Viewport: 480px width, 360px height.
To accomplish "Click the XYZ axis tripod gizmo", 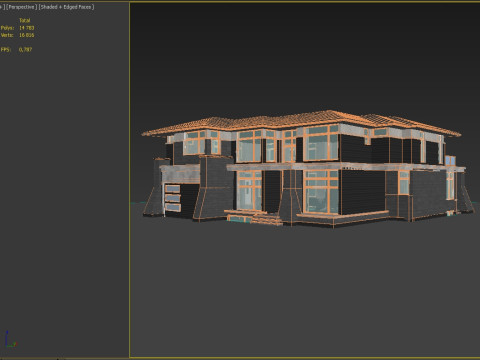I will click(x=10, y=339).
